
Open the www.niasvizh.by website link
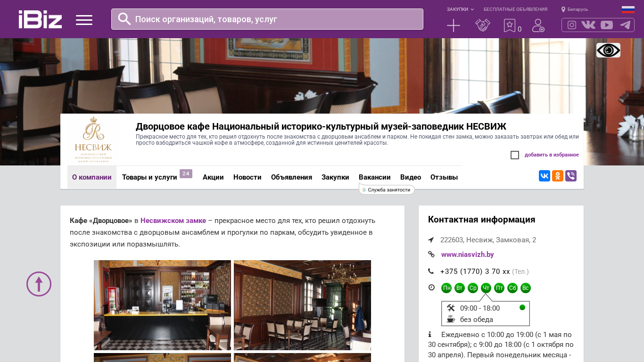(x=467, y=255)
